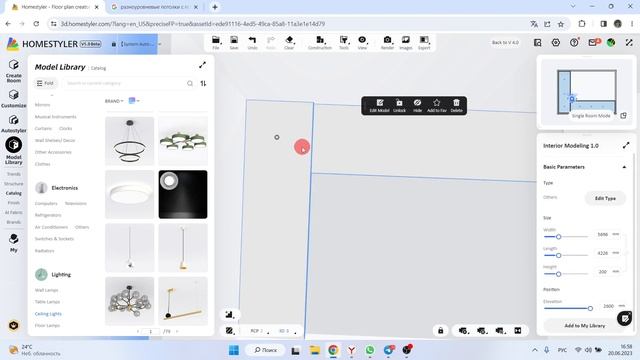640x360 pixels.
Task: Adjust the Elevation slider
Action: 590,309
